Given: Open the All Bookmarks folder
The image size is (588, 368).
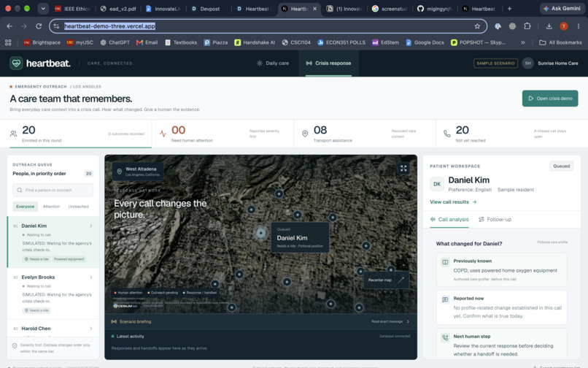Looking at the screenshot, I should (x=560, y=42).
